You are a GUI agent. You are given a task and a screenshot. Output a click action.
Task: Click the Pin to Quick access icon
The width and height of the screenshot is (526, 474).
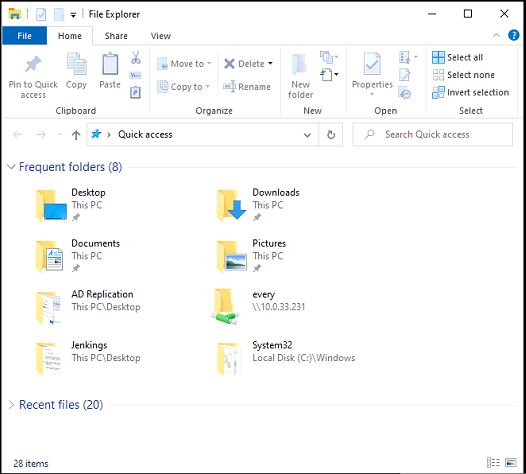pyautogui.click(x=33, y=64)
